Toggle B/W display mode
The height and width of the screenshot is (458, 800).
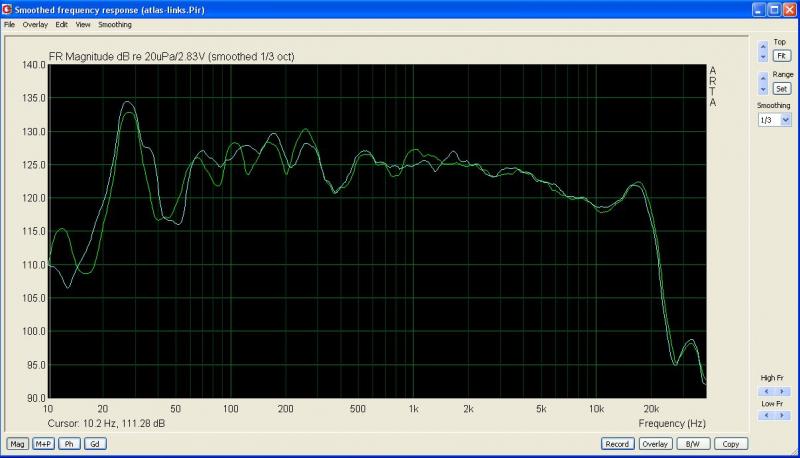coord(693,444)
